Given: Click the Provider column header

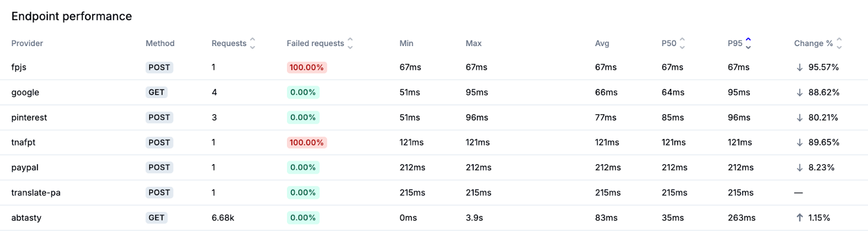Looking at the screenshot, I should 27,43.
